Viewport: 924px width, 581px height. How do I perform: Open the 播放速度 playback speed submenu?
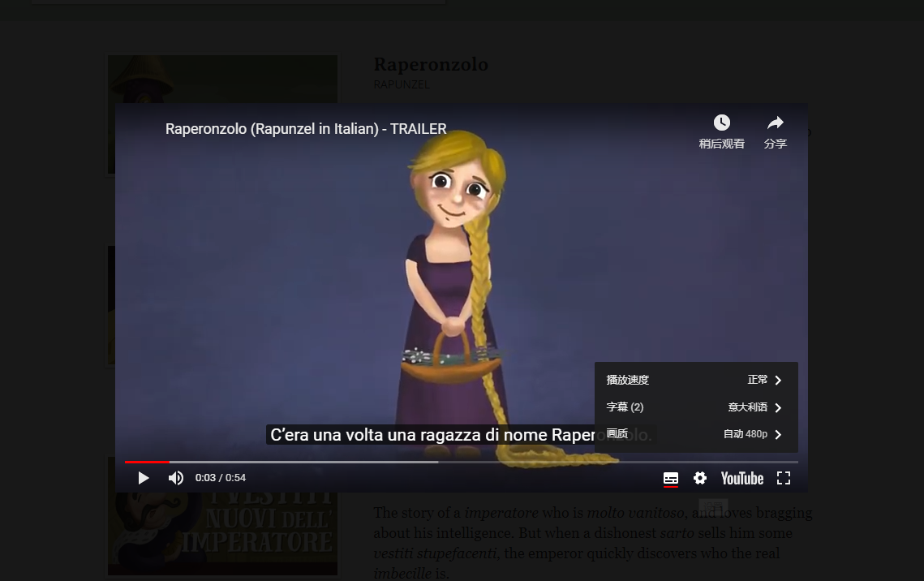(629, 380)
